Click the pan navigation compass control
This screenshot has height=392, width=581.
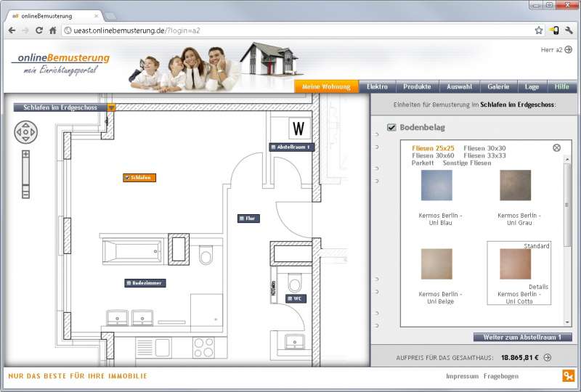tap(25, 132)
